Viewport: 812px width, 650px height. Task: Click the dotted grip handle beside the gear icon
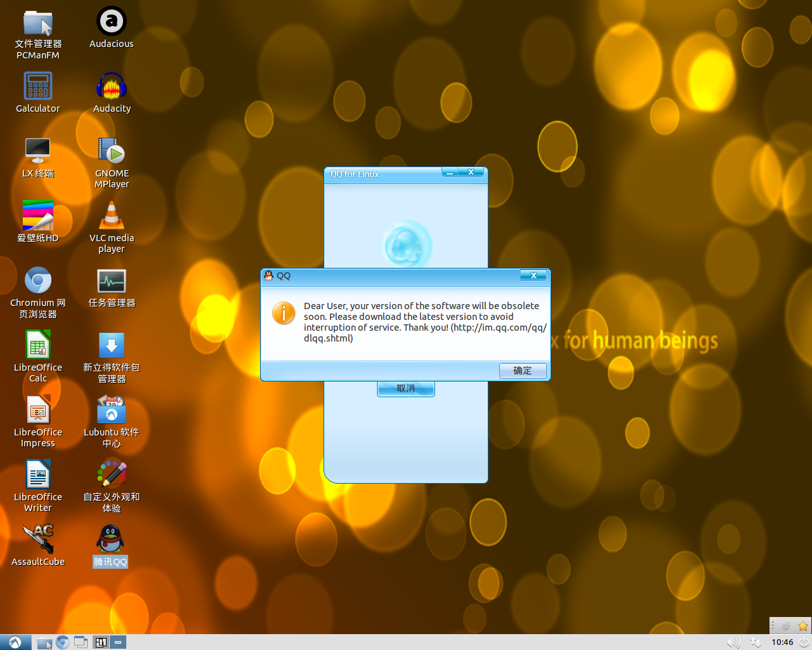tap(773, 626)
